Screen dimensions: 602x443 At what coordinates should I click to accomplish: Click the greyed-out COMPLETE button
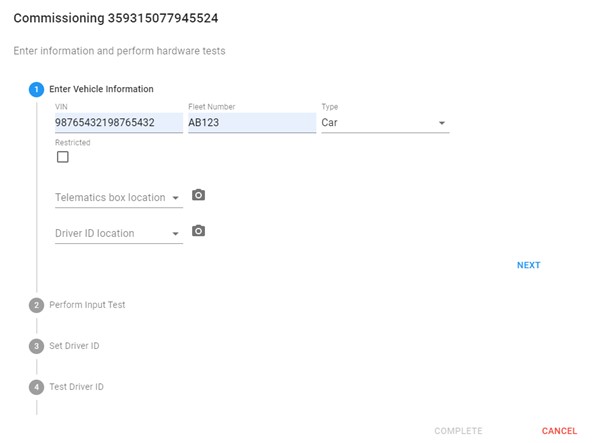(458, 431)
